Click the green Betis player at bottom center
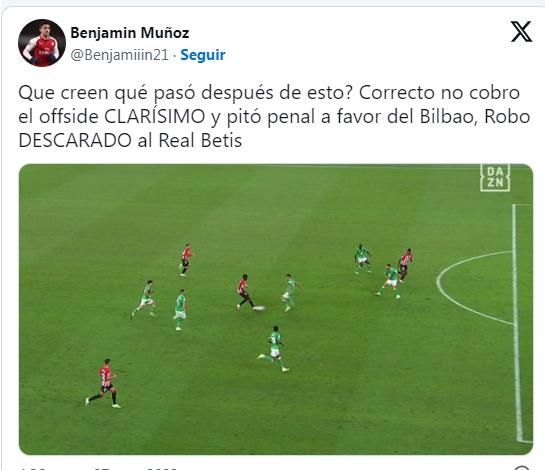 coord(274,349)
